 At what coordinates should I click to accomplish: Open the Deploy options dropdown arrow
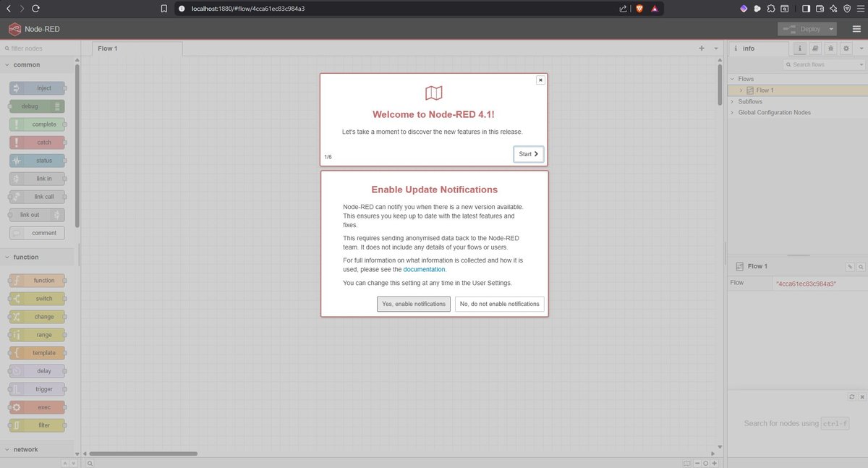pos(832,29)
